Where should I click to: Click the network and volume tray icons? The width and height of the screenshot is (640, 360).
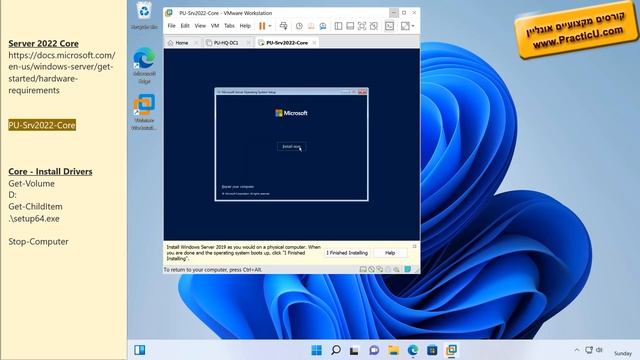point(594,350)
